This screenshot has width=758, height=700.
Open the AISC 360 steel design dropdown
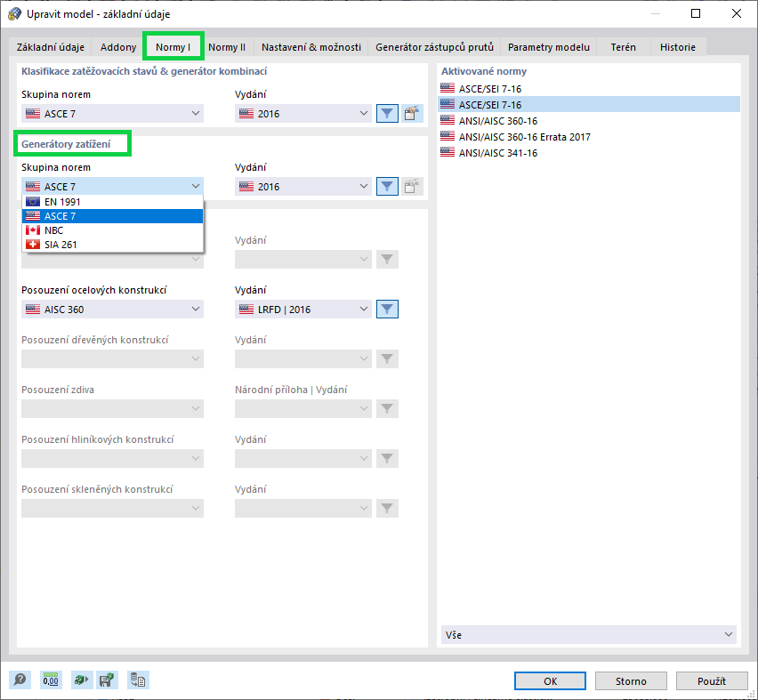113,310
